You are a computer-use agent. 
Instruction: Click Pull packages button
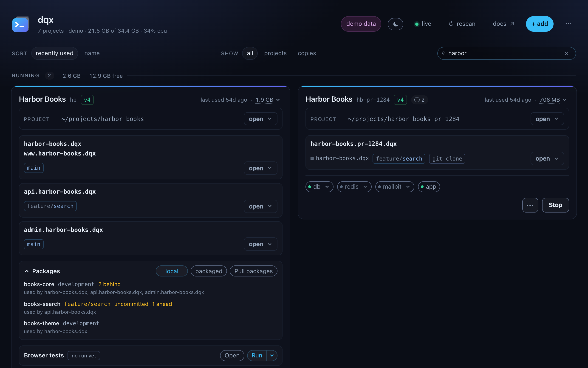click(x=253, y=271)
